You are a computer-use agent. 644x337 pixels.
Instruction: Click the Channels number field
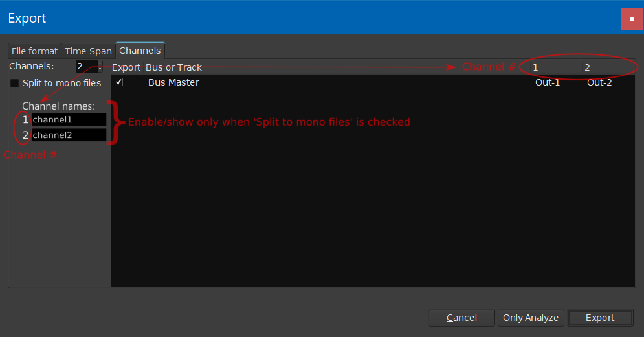(x=85, y=66)
